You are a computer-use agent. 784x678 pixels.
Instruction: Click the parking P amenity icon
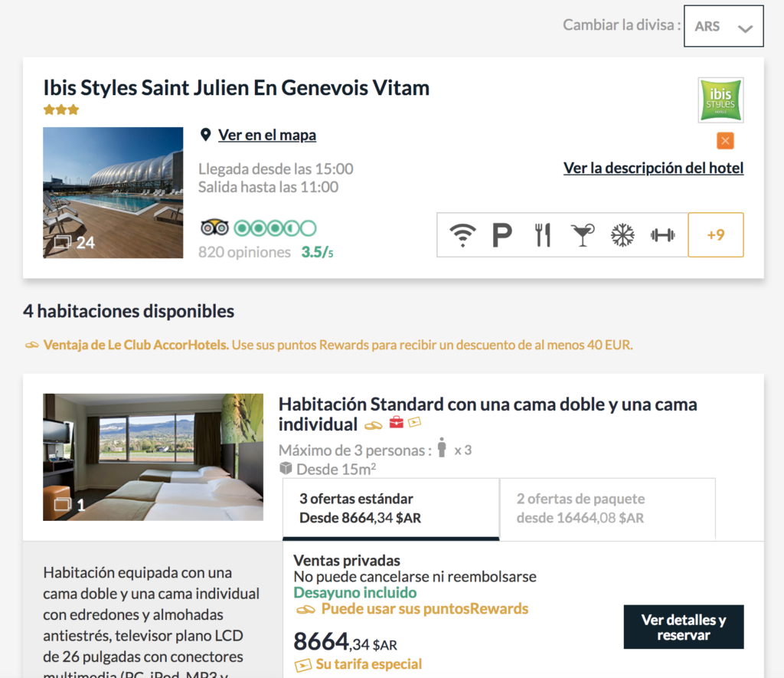click(x=502, y=235)
